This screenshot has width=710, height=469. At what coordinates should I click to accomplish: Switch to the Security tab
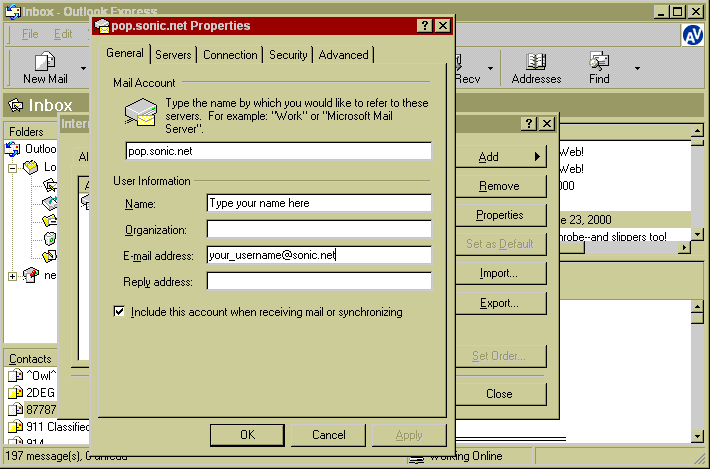pos(288,55)
